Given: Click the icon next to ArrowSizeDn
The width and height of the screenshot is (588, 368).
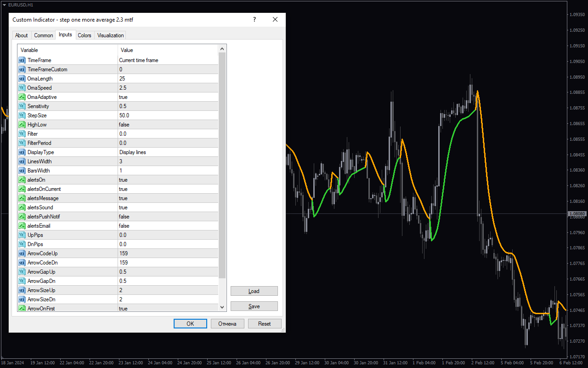Looking at the screenshot, I should point(22,299).
